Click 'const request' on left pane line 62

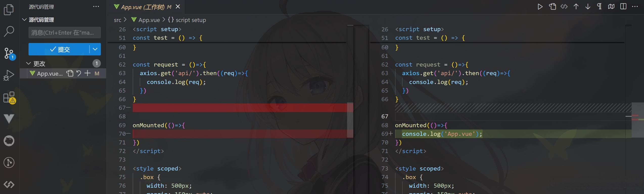155,65
